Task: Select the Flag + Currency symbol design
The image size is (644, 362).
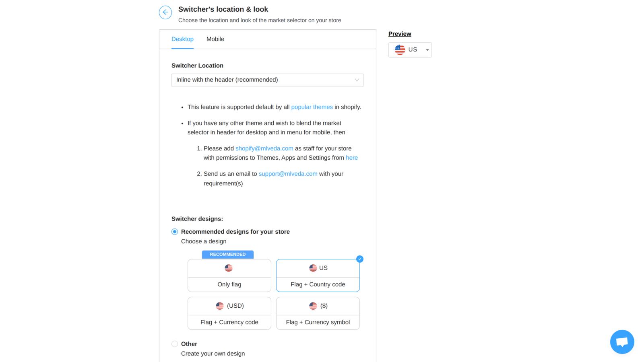Action: tap(318, 313)
